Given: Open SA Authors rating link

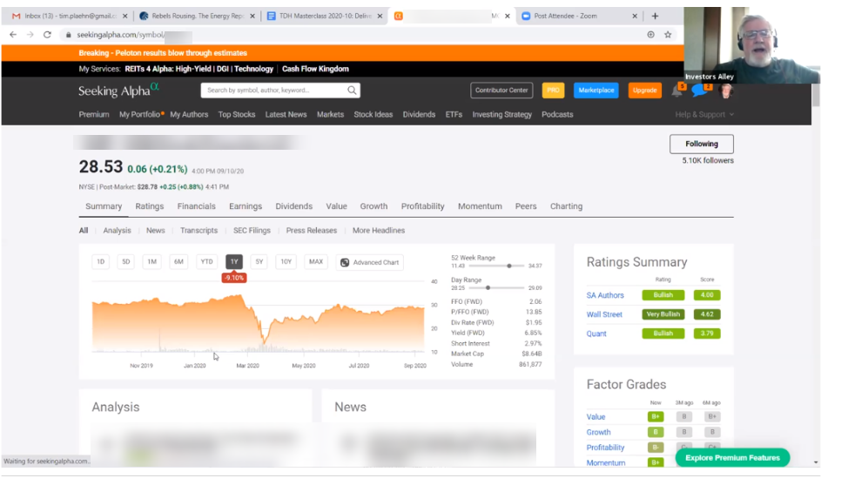Looking at the screenshot, I should click(605, 296).
